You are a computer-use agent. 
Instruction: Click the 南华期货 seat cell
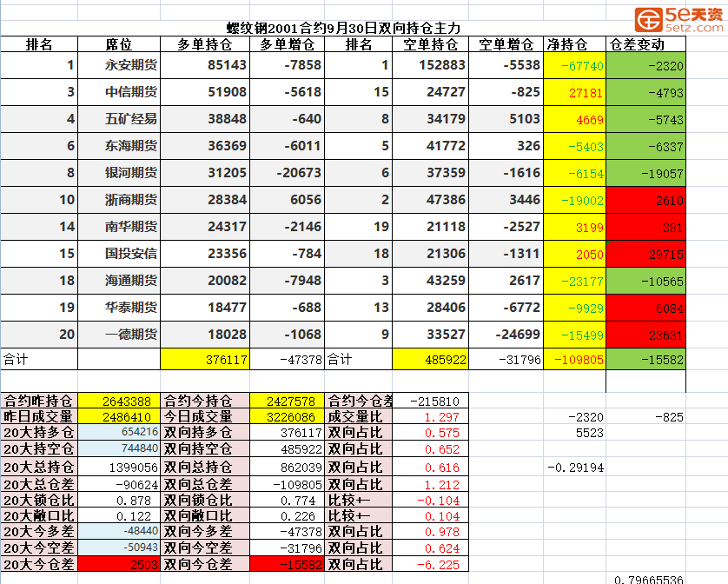click(x=119, y=227)
